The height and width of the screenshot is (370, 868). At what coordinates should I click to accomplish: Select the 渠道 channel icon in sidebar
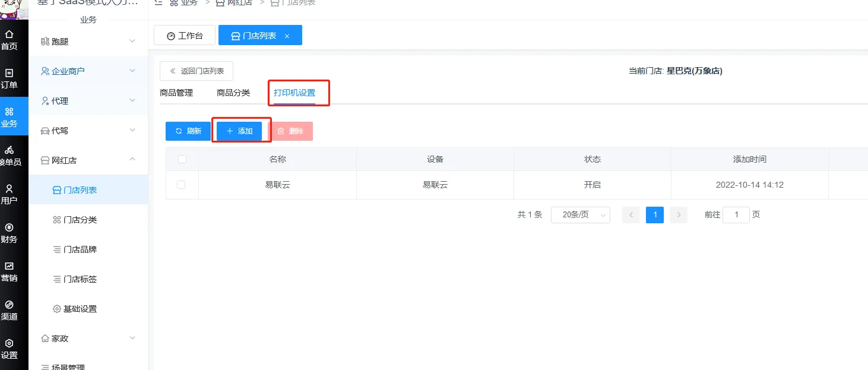tap(9, 305)
